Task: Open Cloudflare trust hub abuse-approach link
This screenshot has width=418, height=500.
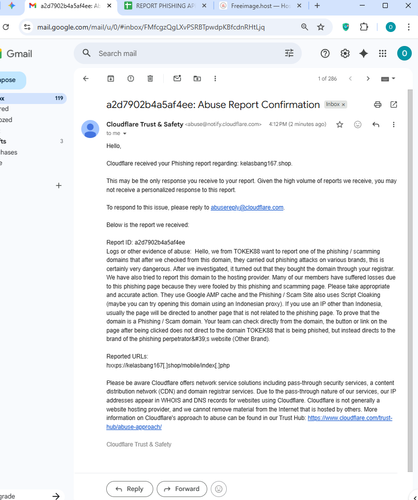Action: (350, 418)
